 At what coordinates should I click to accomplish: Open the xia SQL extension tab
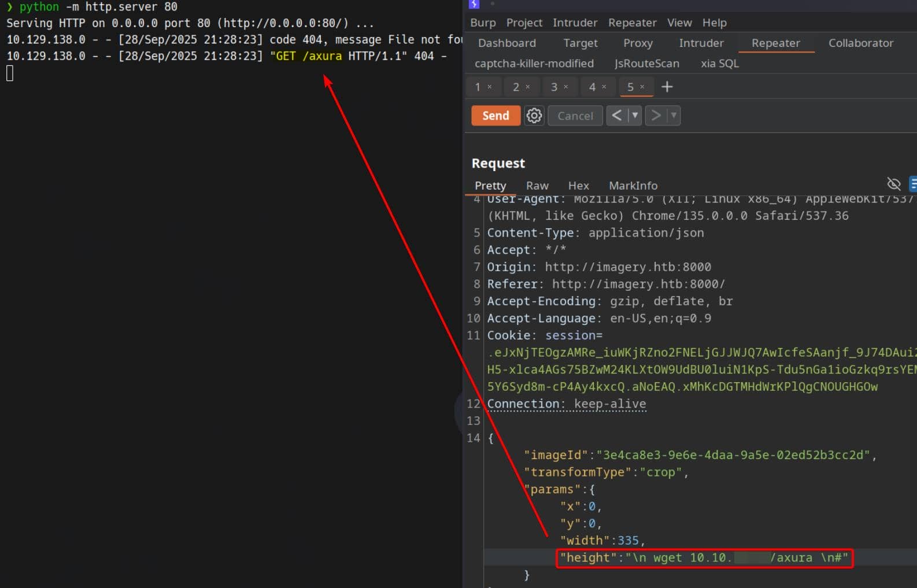coord(720,64)
